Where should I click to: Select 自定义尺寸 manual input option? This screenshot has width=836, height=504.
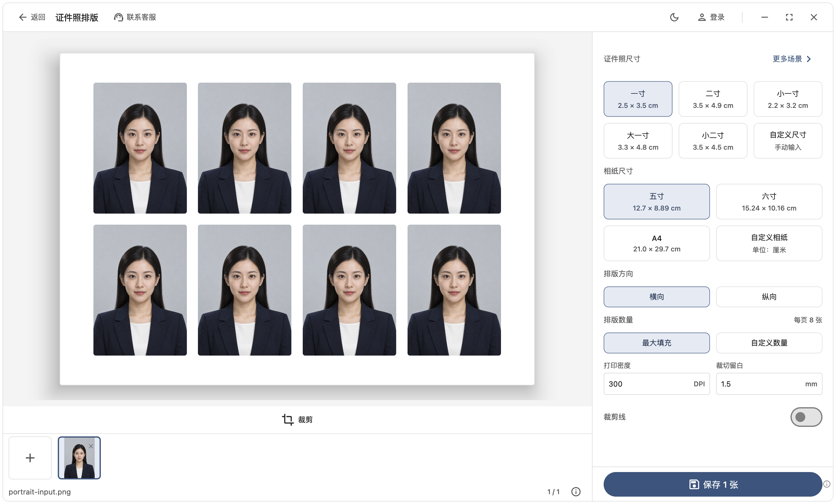pyautogui.click(x=788, y=141)
